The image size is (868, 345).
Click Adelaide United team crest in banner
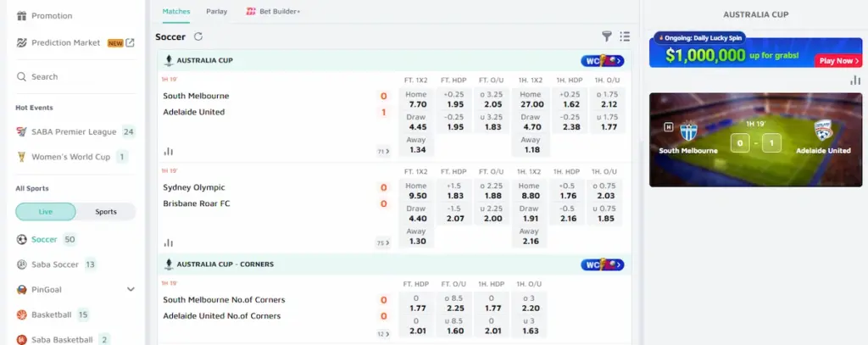823,131
